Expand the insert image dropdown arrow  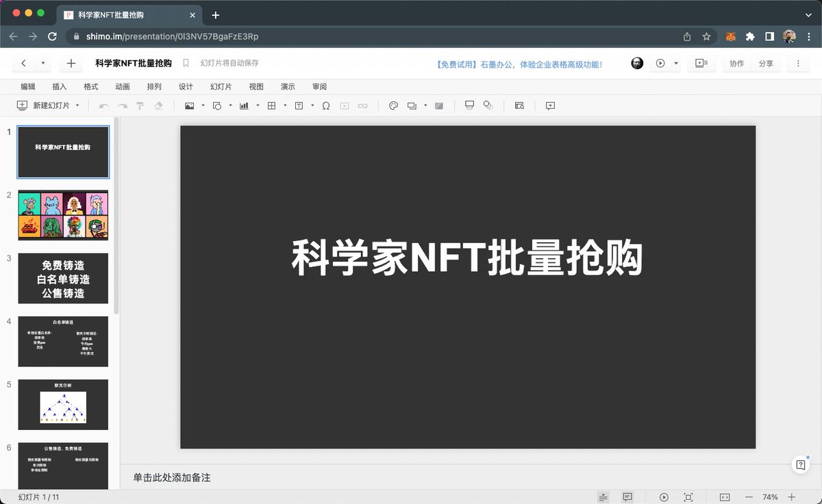203,105
